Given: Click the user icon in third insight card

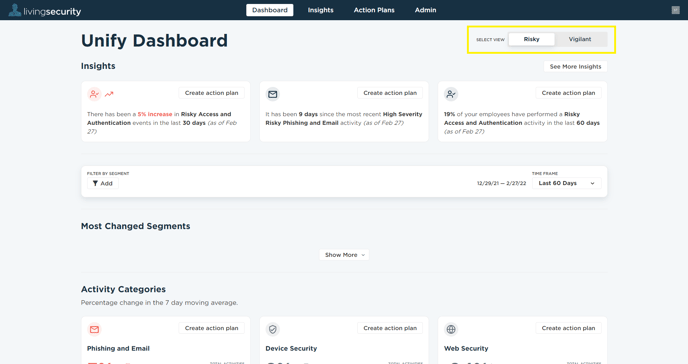Looking at the screenshot, I should [x=451, y=94].
